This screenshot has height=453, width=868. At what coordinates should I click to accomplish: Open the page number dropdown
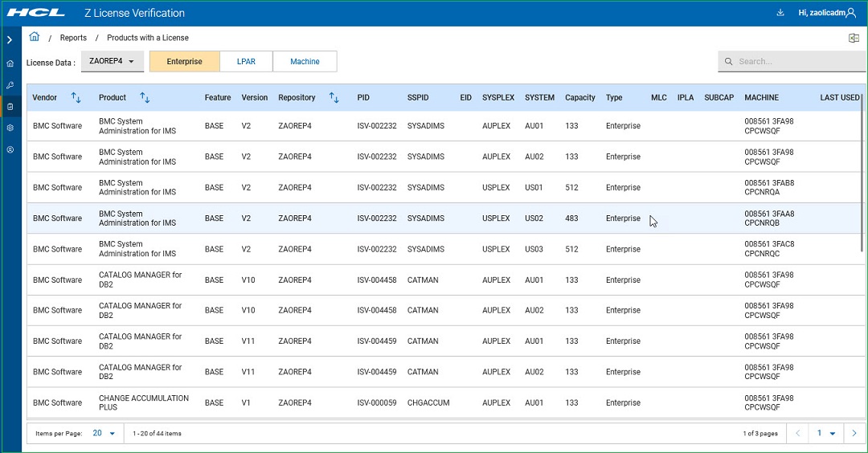tap(826, 433)
